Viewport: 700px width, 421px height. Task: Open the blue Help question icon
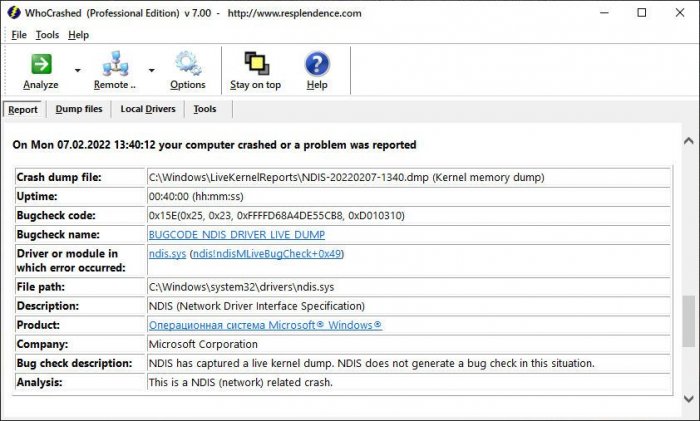317,64
